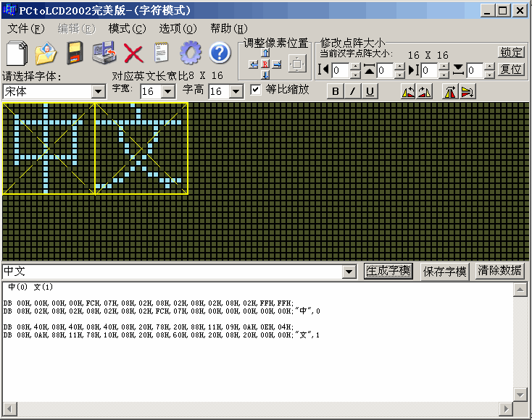Decrease the bottom margin spinner value
Screen dimensions: 532x420
tap(489, 75)
